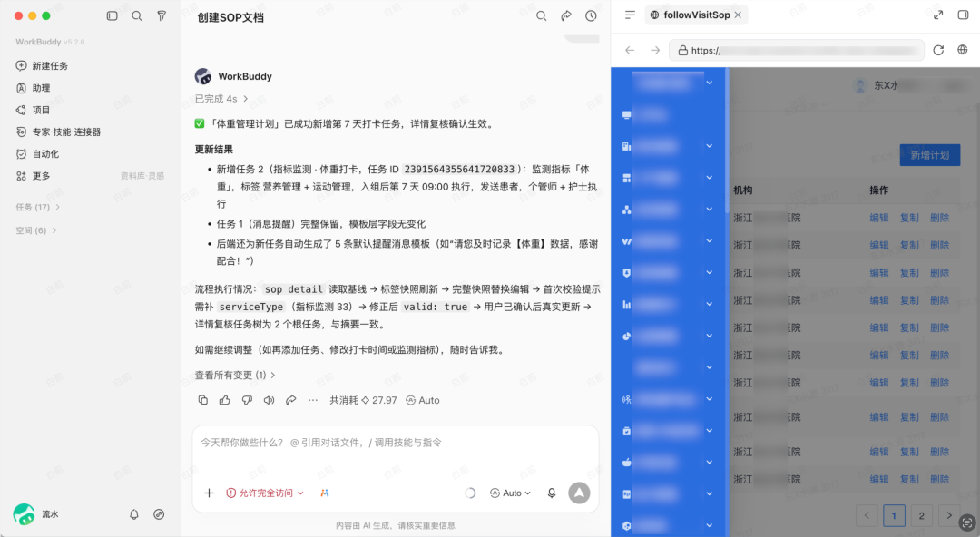Click 删除 in the last table row
Screen dimensions: 980x537
point(939,480)
